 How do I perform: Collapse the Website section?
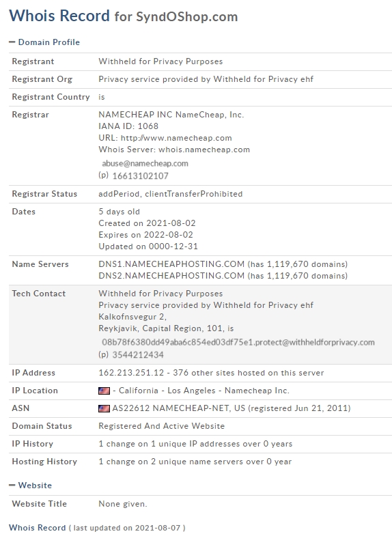click(x=12, y=485)
